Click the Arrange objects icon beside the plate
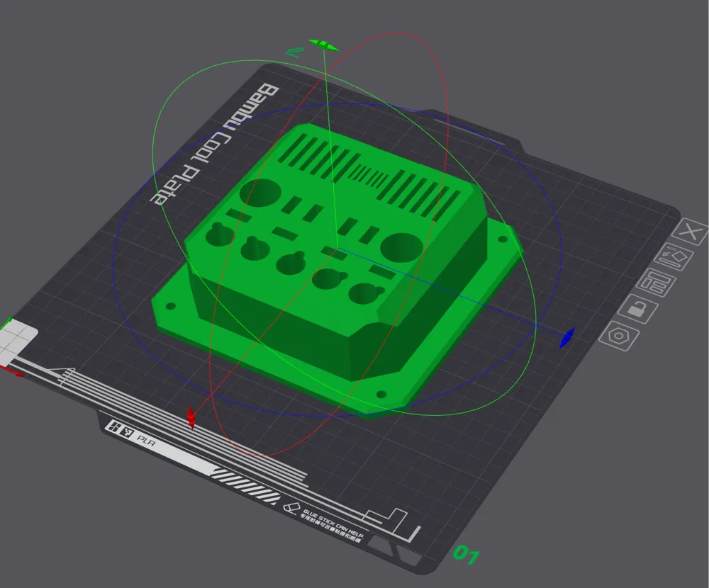 click(655, 283)
